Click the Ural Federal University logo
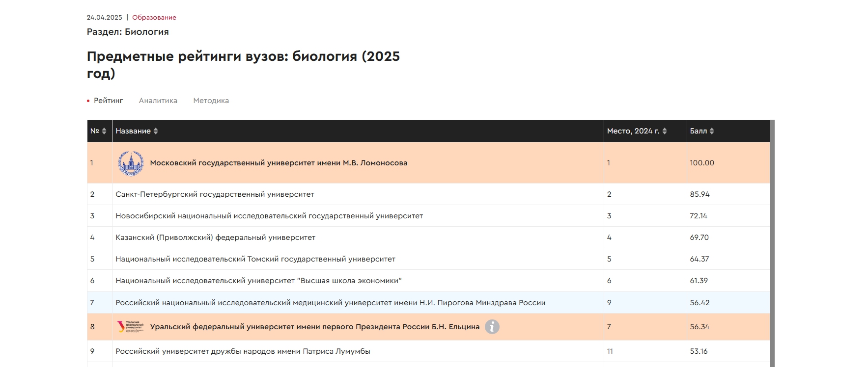Image resolution: width=868 pixels, height=367 pixels. click(130, 327)
